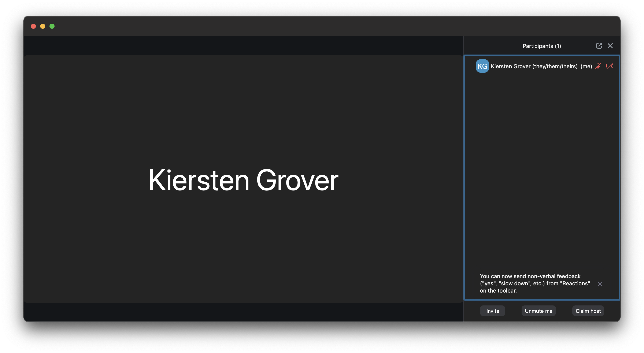This screenshot has width=644, height=353.
Task: Click the large Kiersten Grover video tile
Action: click(243, 179)
